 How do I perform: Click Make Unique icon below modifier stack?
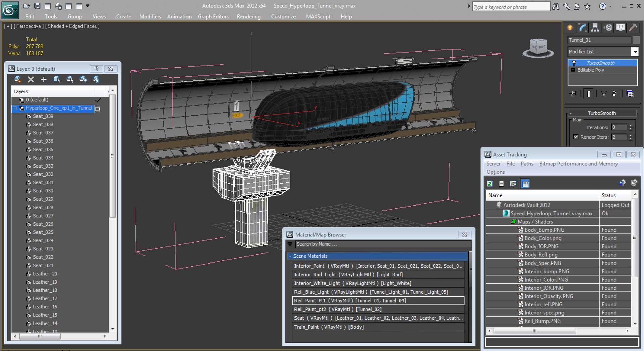[x=604, y=94]
